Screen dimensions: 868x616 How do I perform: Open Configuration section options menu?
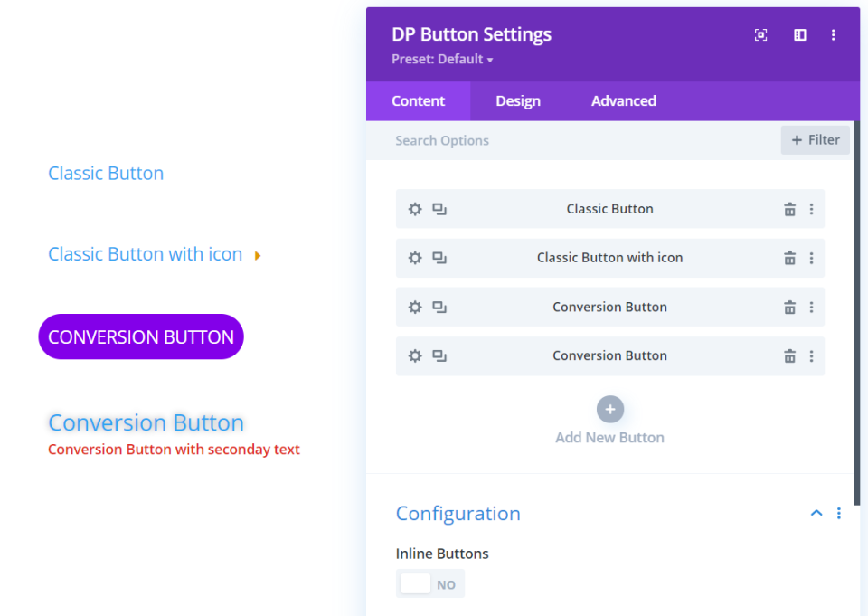click(839, 514)
